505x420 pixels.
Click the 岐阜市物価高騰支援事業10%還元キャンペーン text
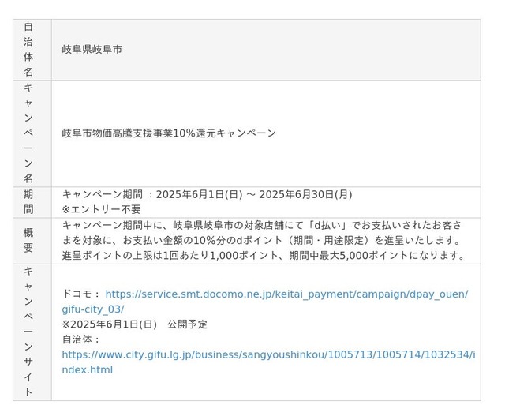(x=169, y=133)
